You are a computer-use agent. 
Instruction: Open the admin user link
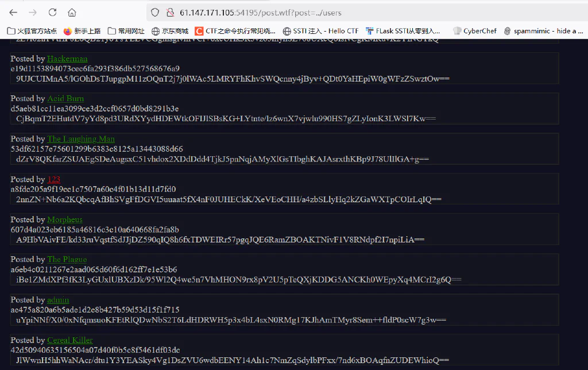tap(58, 300)
